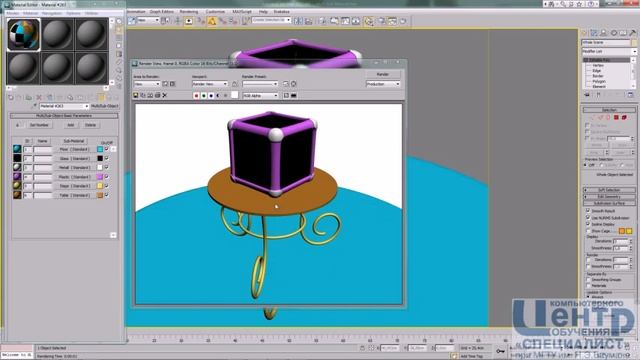Open the Graph Editors menu
This screenshot has width=640, height=360.
pyautogui.click(x=162, y=12)
